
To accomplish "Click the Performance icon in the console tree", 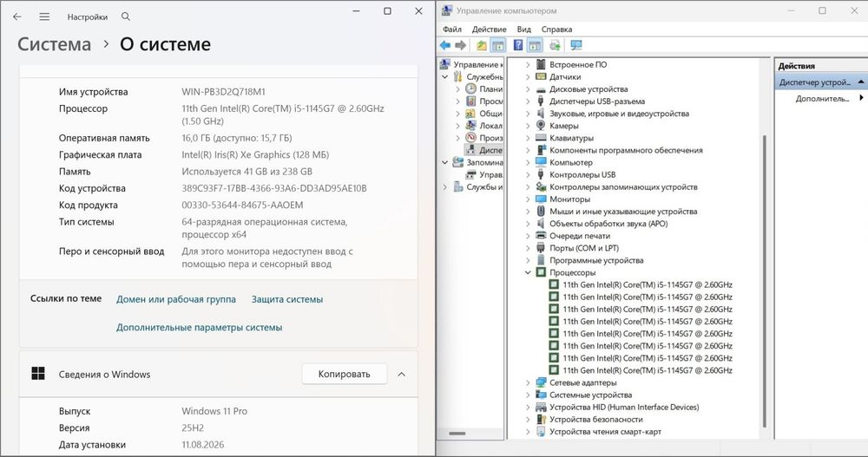I will point(470,137).
